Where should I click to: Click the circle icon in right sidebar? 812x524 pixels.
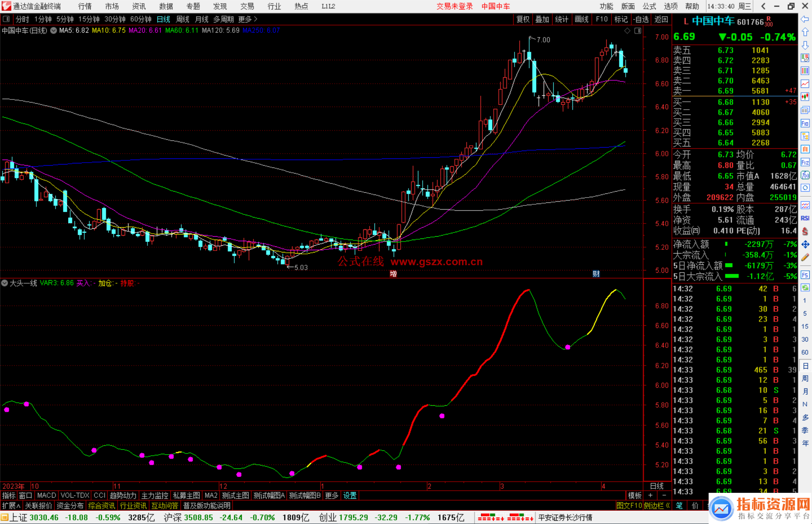pos(805,188)
